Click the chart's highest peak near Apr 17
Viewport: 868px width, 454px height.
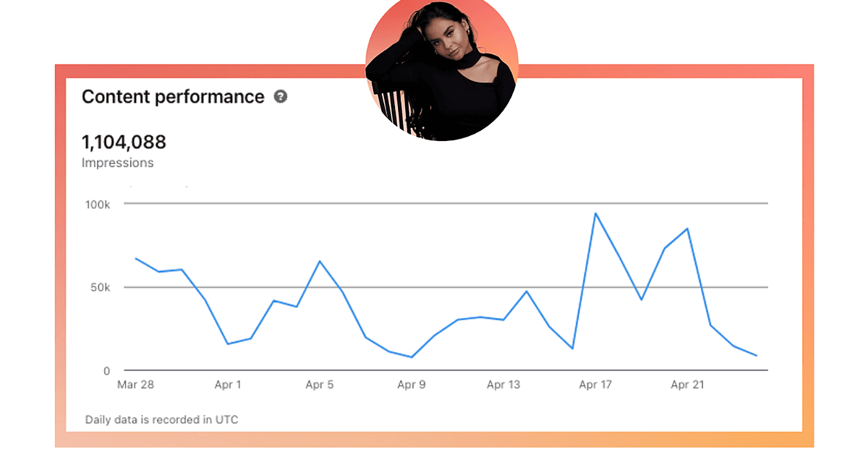pyautogui.click(x=595, y=213)
